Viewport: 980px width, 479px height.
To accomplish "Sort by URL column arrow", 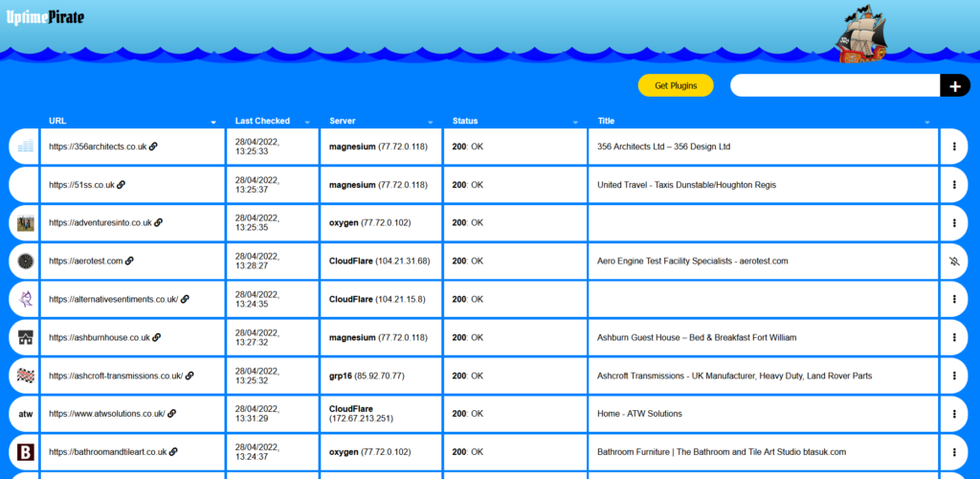I will pyautogui.click(x=213, y=123).
